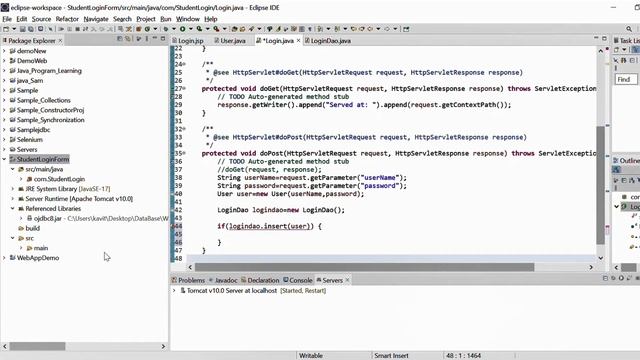The width and height of the screenshot is (640, 360).
Task: Open the Javadoc tab
Action: pos(223,280)
